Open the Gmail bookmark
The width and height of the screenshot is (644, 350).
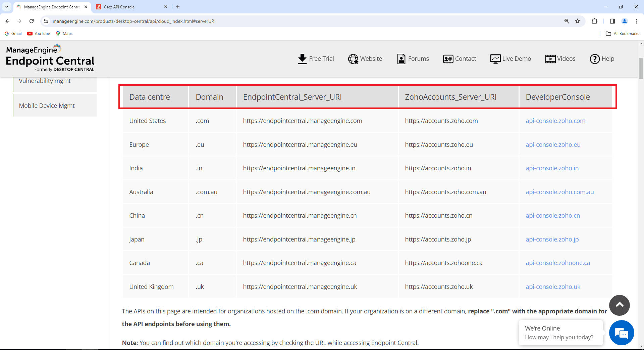13,34
